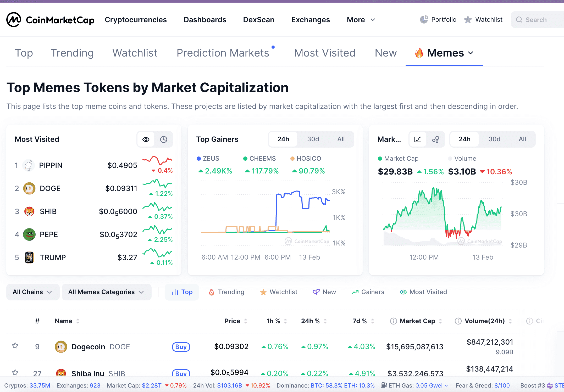
Task: Select All range in market chart panel
Action: pyautogui.click(x=522, y=139)
